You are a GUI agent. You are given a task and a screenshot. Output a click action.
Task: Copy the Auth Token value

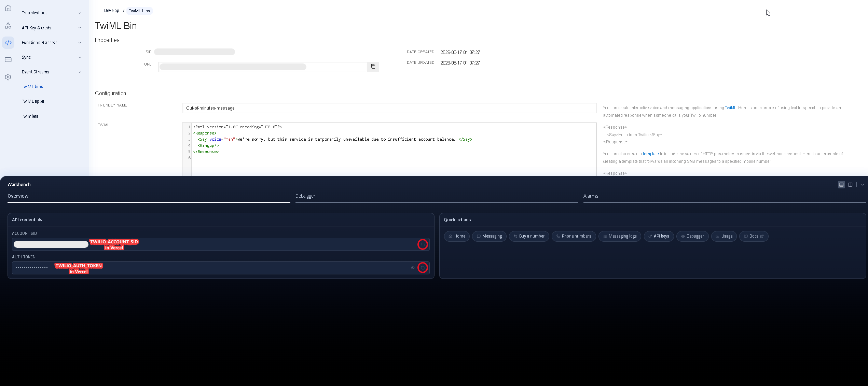423,268
